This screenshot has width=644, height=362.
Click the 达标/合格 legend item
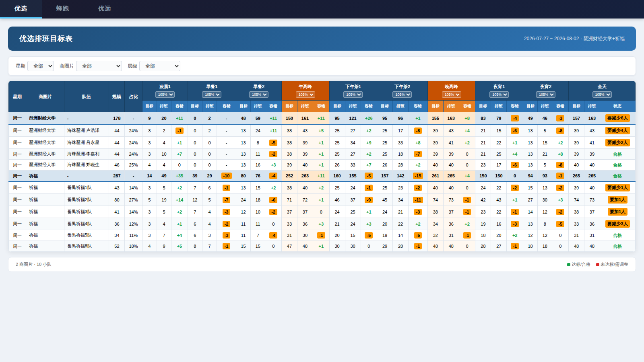(579, 265)
